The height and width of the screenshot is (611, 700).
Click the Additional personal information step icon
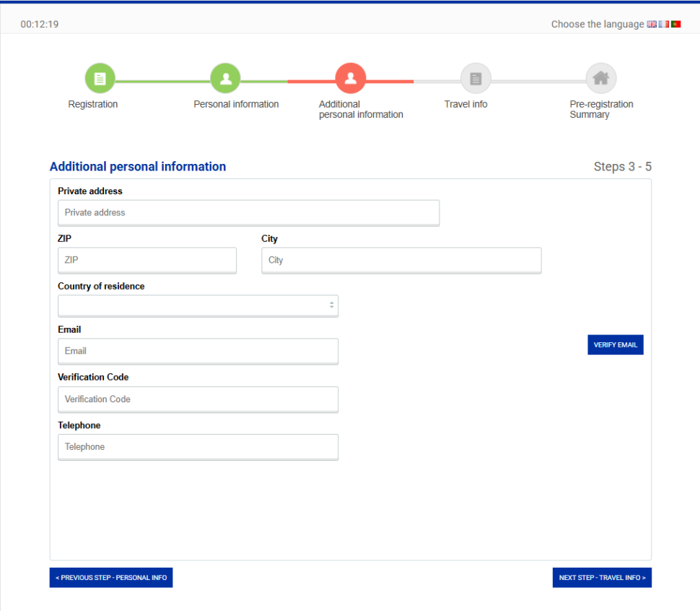[351, 79]
